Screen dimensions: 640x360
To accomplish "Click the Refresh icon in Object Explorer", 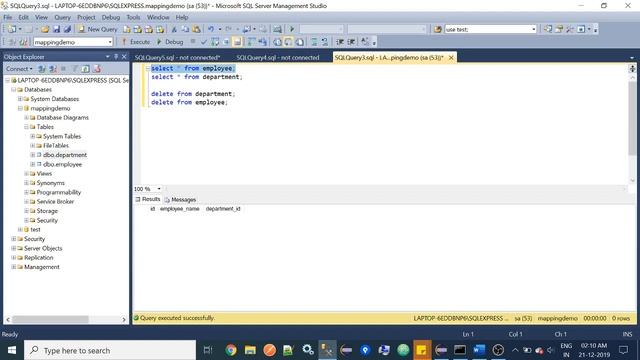I will (85, 69).
